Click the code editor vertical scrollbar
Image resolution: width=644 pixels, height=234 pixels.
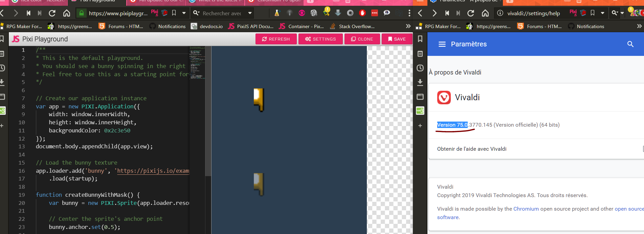(208, 111)
